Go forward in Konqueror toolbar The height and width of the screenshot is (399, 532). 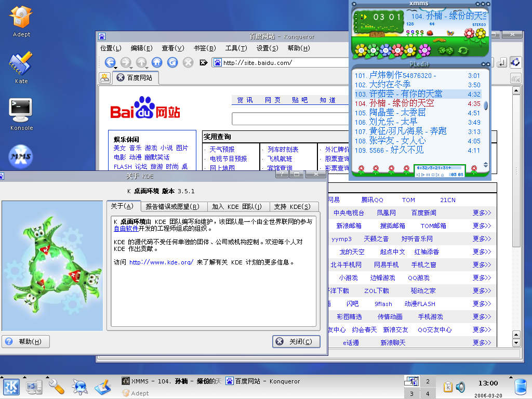coord(126,62)
